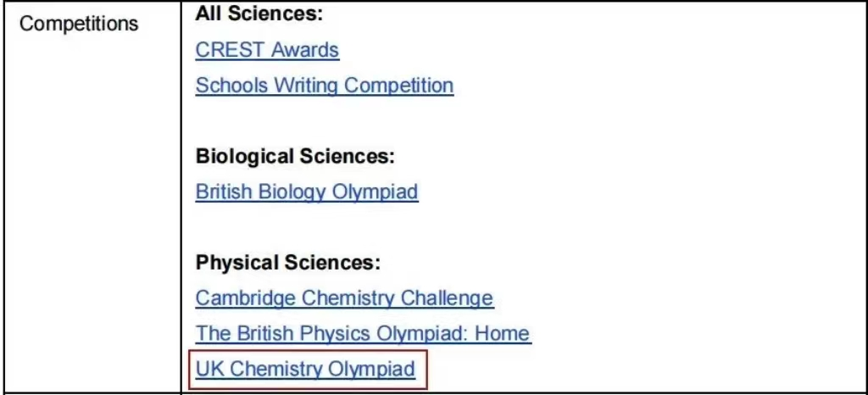Screen dimensions: 868x395
Task: Open the Schools Writing Competition link
Action: 325,86
